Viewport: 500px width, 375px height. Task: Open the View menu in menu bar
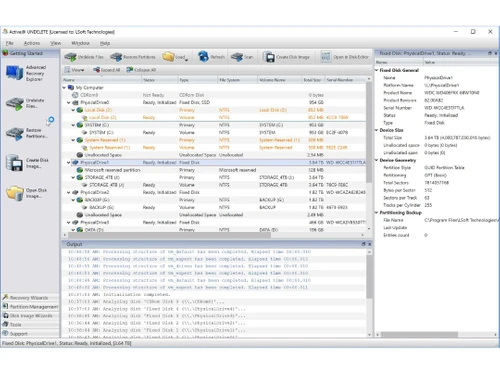pyautogui.click(x=56, y=43)
